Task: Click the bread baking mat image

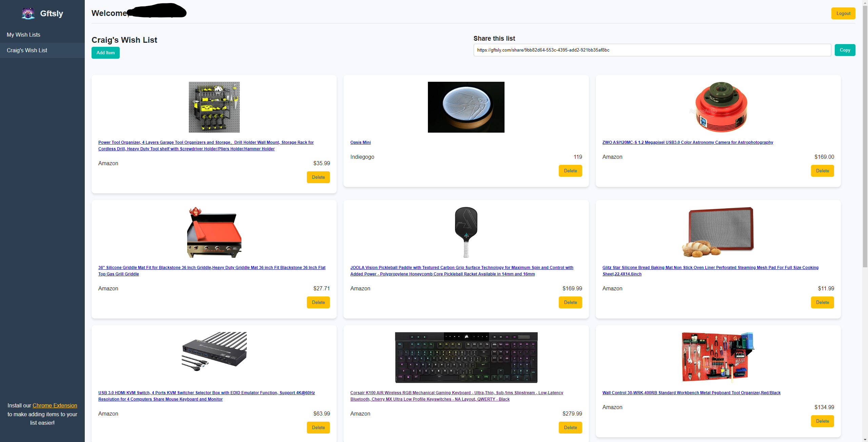Action: pos(718,232)
